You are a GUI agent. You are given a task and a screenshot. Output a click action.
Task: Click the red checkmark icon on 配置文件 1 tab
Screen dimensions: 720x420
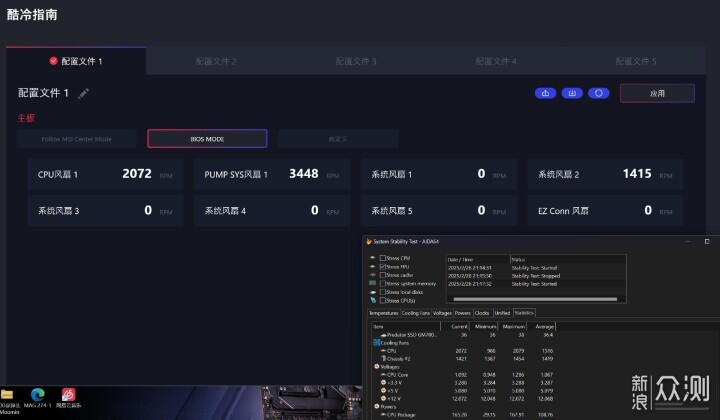(53, 61)
